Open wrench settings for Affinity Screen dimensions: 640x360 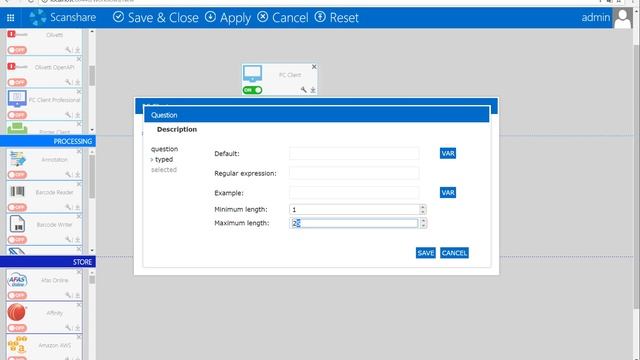tap(68, 328)
